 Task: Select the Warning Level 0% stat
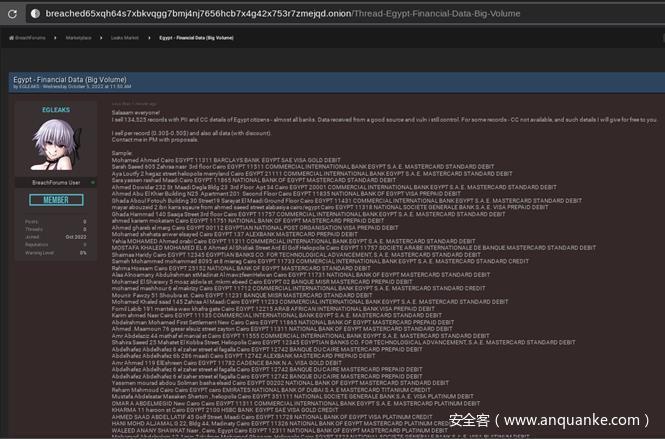click(56, 253)
